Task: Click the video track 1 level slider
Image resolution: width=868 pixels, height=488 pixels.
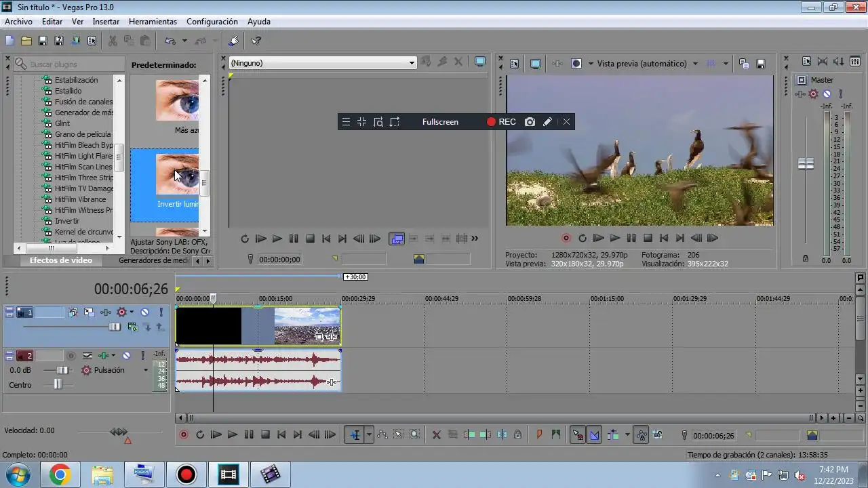Action: coord(114,327)
